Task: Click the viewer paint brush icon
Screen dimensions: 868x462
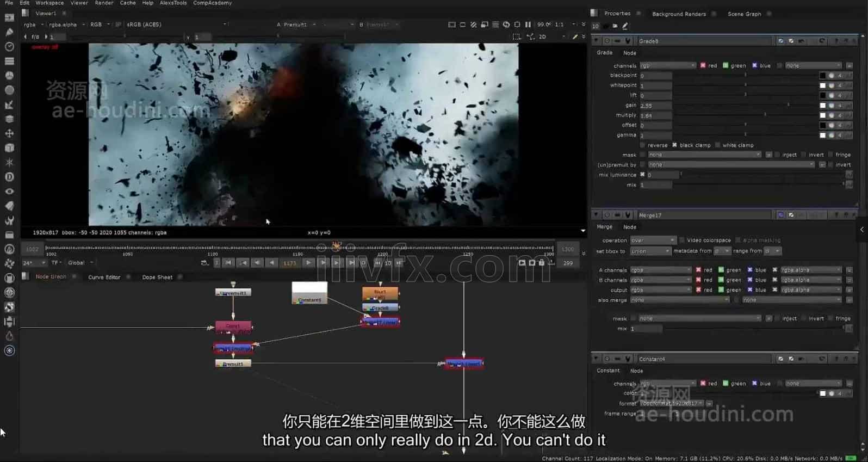Action: tap(575, 36)
